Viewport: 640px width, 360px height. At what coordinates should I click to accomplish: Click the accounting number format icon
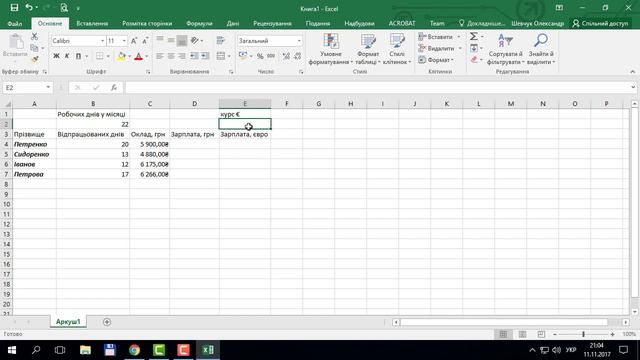point(243,56)
